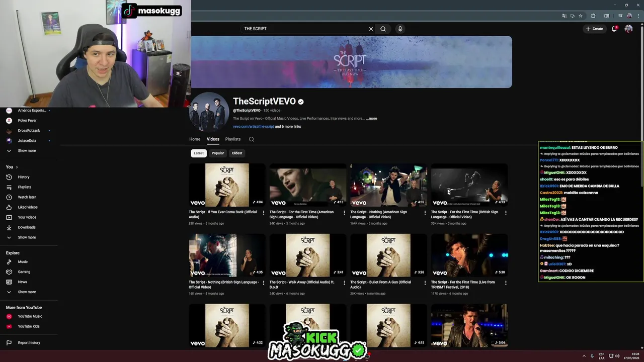Open YouTube Kids link in sidebar

(x=29, y=326)
